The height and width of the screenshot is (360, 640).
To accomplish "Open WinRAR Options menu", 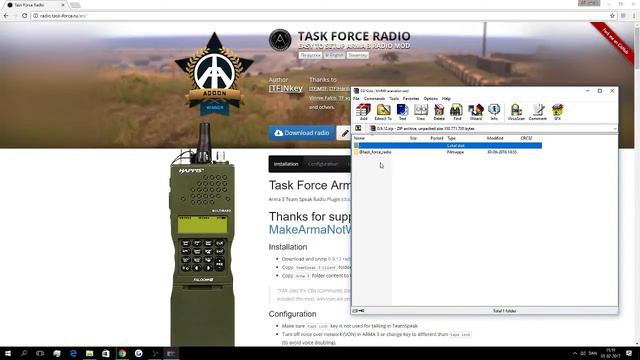I will 431,98.
